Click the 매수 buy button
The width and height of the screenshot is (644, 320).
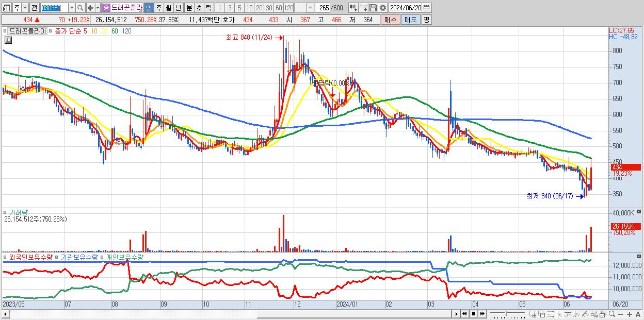390,20
